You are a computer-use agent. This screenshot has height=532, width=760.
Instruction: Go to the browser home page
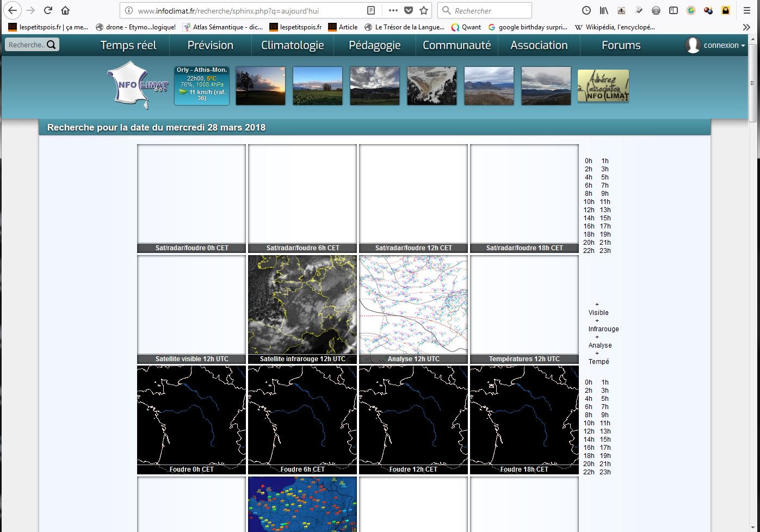65,10
